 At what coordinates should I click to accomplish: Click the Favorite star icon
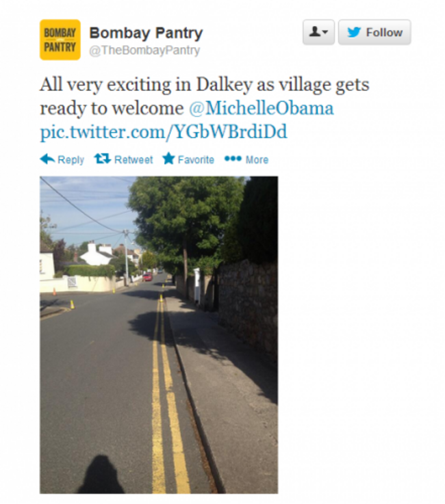168,159
